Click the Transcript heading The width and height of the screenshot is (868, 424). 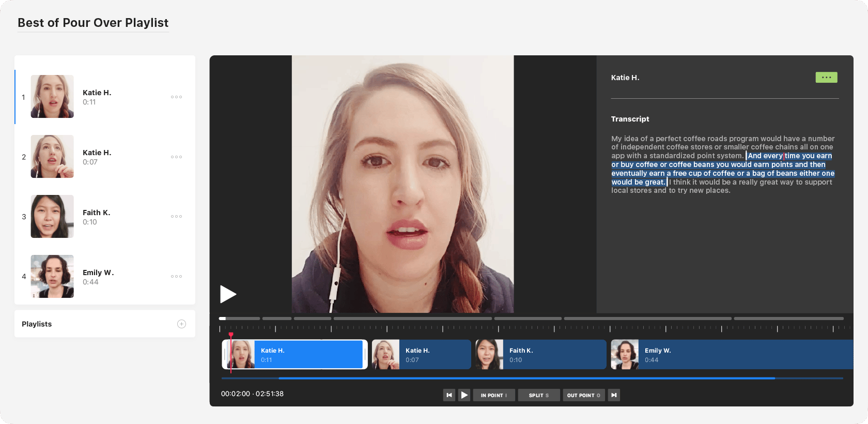630,119
